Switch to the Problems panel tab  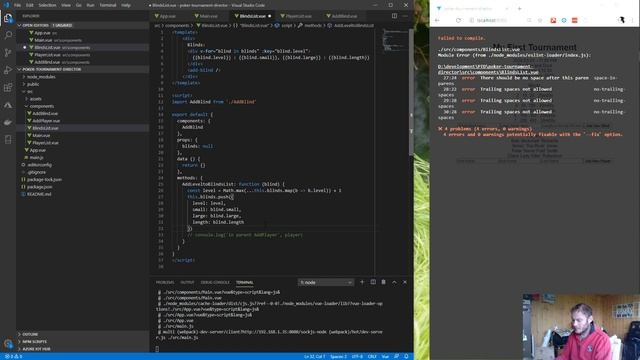(x=165, y=282)
